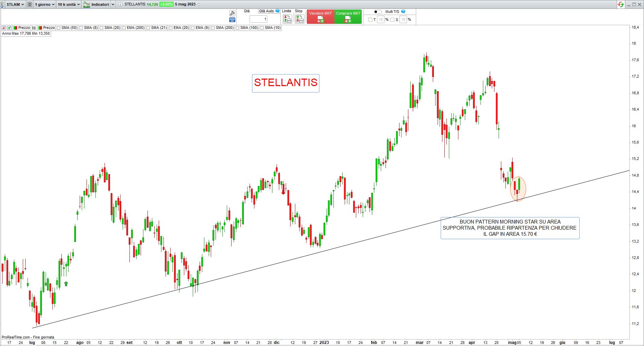The height and width of the screenshot is (346, 644).
Task: Enable the EMA (200) indicator checkbox
Action: coord(124,28)
